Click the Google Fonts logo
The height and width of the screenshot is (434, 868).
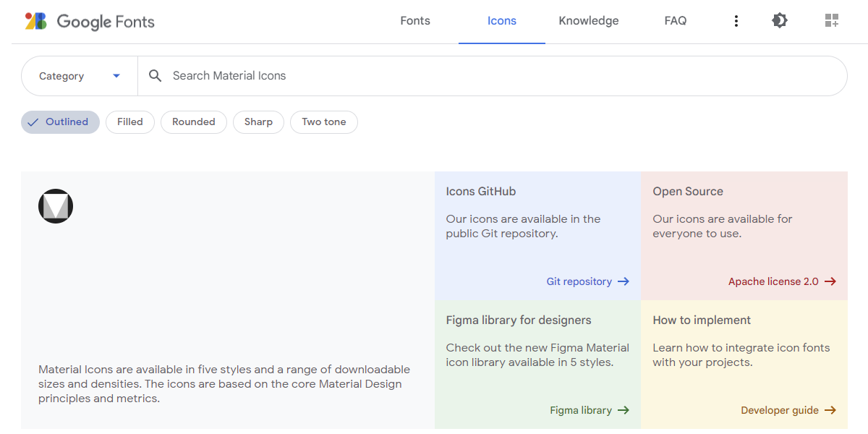pos(90,22)
